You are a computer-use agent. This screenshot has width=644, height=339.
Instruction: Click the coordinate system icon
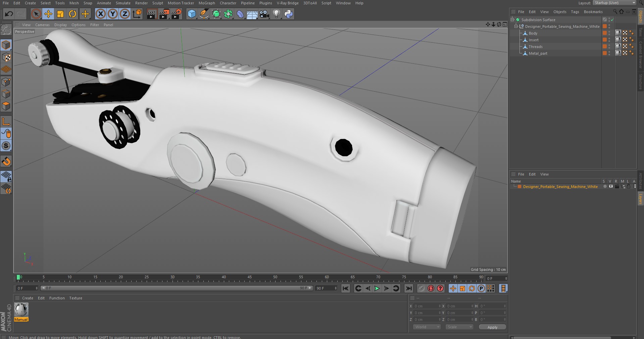click(x=137, y=14)
